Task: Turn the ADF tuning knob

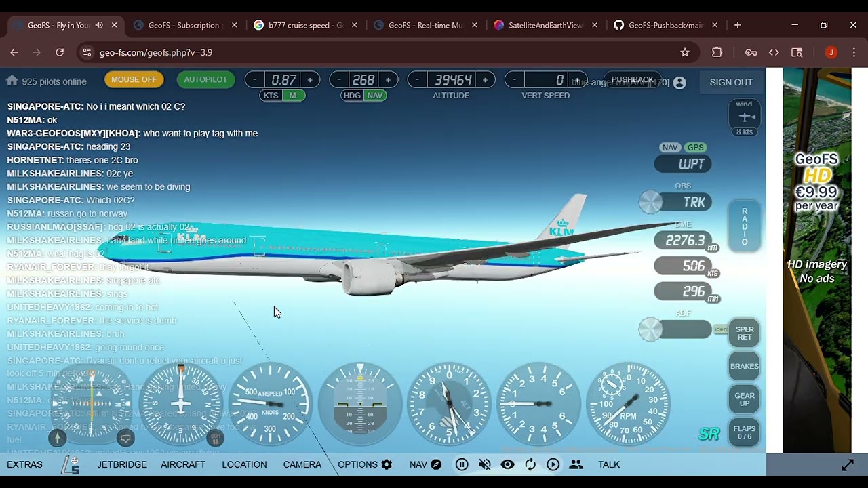Action: [650, 329]
